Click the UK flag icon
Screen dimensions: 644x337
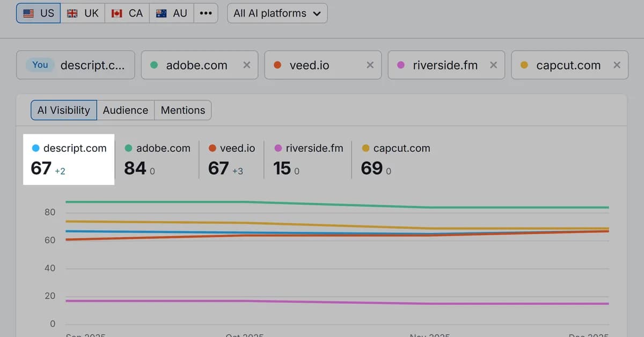click(72, 13)
